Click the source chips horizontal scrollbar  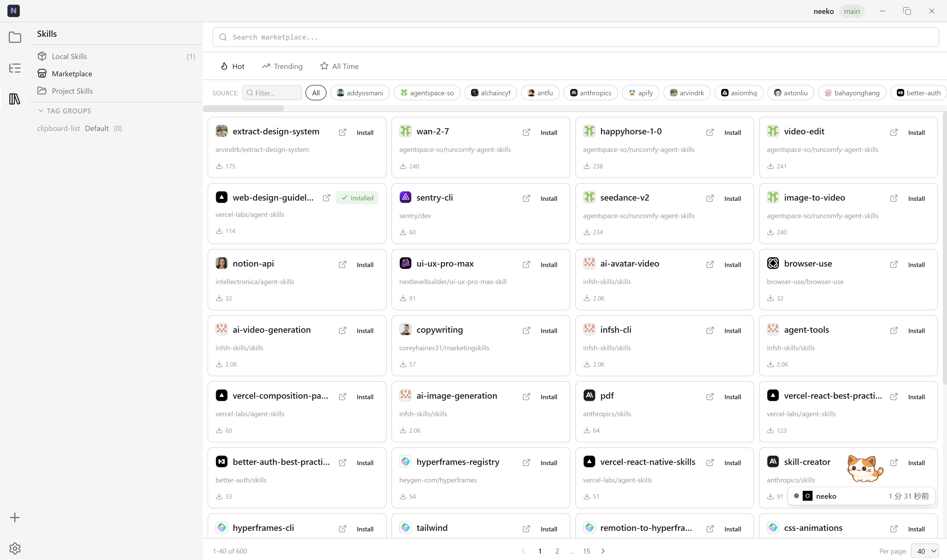point(243,109)
